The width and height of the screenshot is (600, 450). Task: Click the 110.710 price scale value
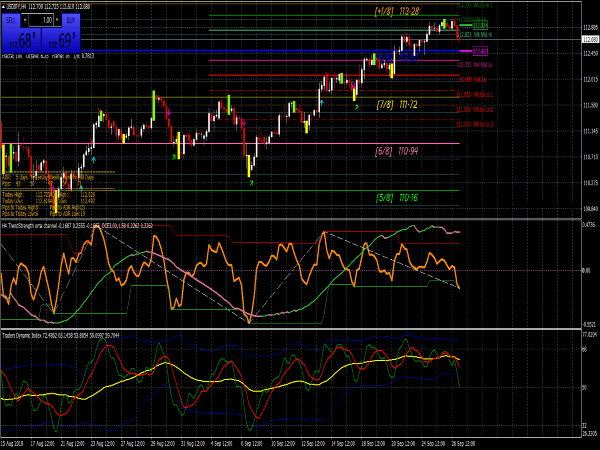[590, 157]
